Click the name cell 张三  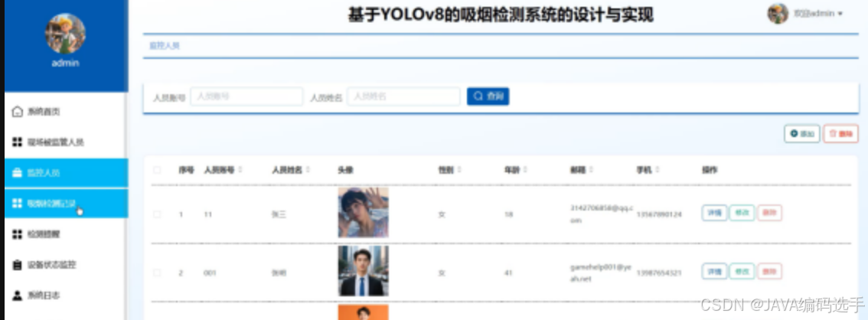point(279,214)
